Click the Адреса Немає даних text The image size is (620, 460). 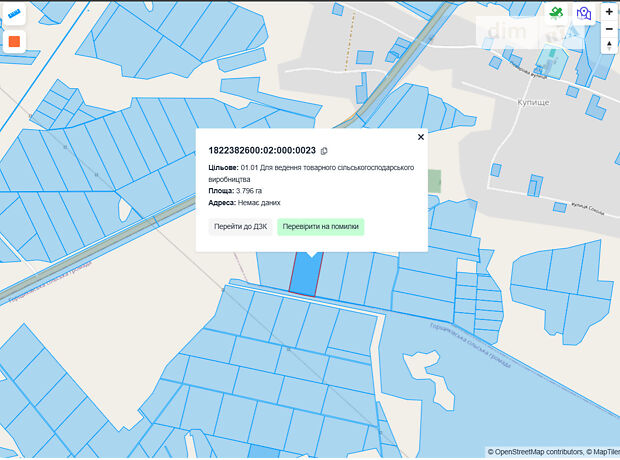click(244, 202)
